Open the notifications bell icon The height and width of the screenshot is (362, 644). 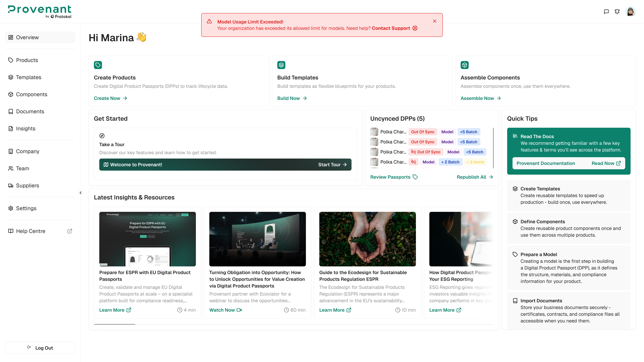(617, 12)
